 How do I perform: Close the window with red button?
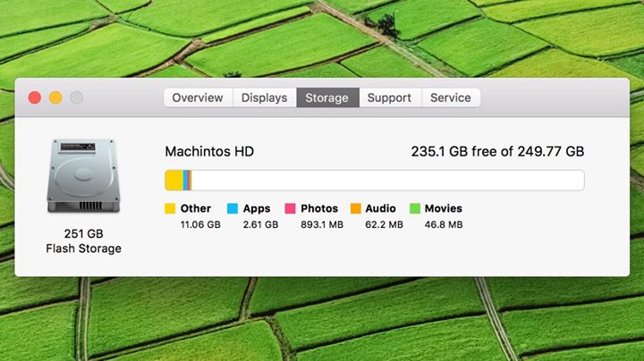pos(35,97)
